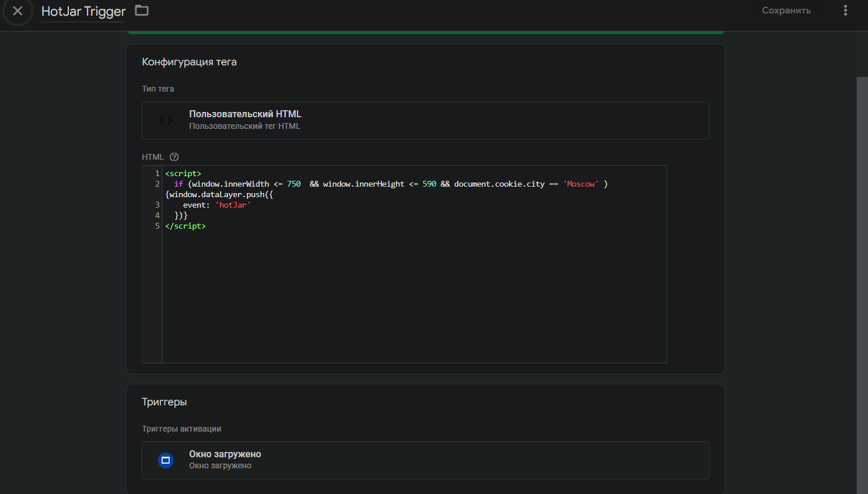The height and width of the screenshot is (494, 868).
Task: Click the closing </script> line
Action: 185,226
